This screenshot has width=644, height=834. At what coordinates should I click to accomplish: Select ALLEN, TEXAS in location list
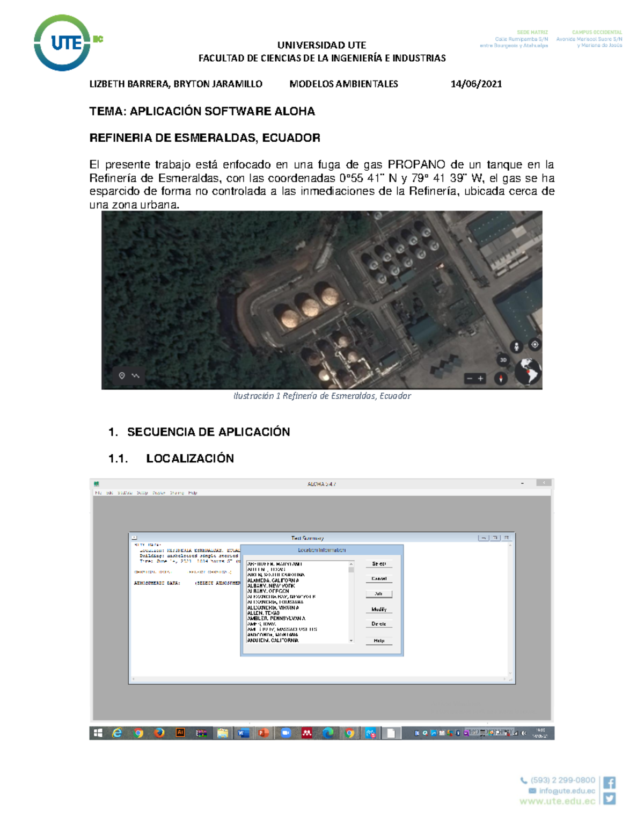point(263,613)
